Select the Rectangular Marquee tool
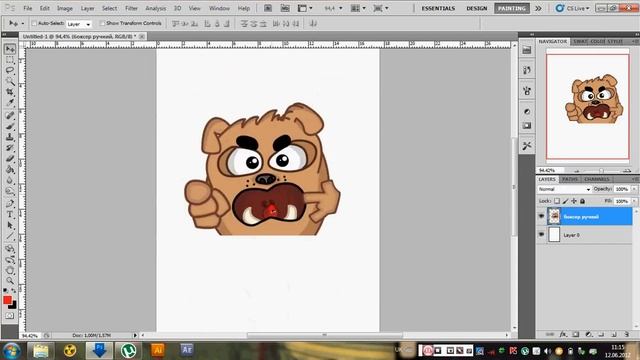The height and width of the screenshot is (360, 640). point(10,60)
